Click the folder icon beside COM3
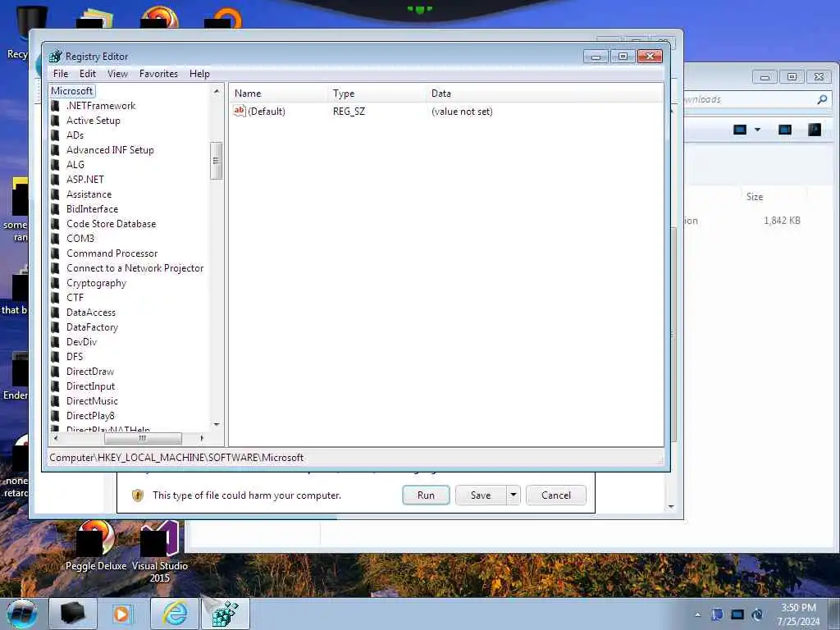The height and width of the screenshot is (630, 840). tap(55, 239)
